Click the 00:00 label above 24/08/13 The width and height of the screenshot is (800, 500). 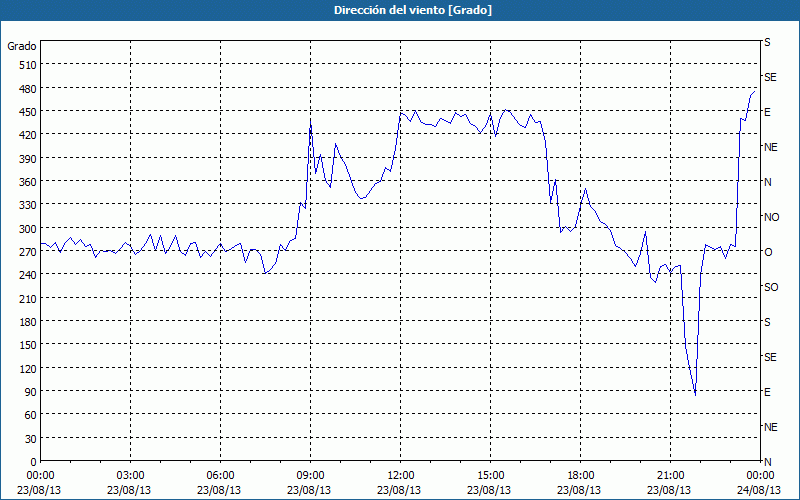coord(760,476)
